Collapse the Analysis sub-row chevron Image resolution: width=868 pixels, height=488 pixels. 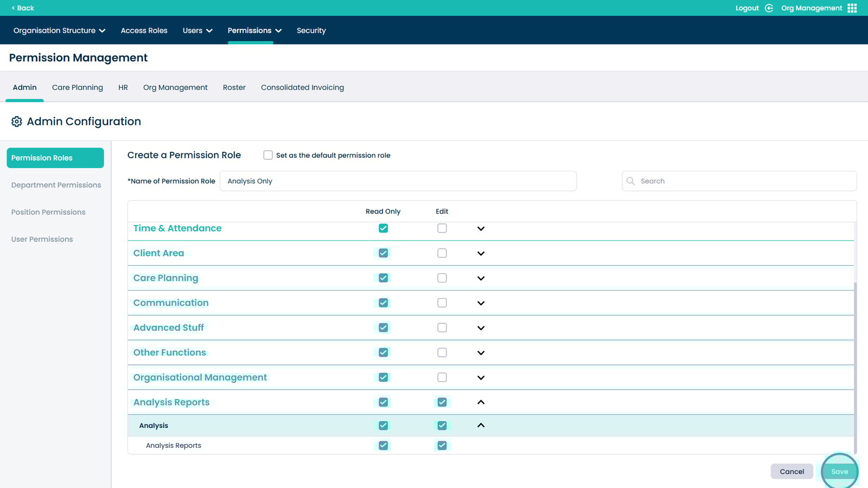481,426
